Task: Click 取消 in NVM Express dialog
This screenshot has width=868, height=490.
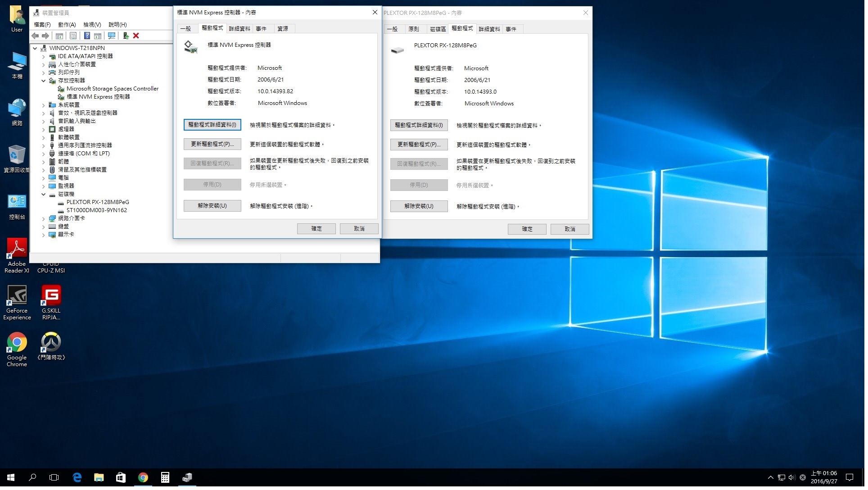Action: tap(360, 229)
